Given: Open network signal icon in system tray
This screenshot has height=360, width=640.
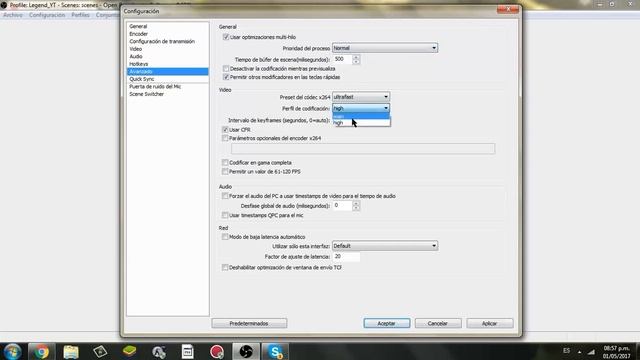Looking at the screenshot, I should coord(591,351).
